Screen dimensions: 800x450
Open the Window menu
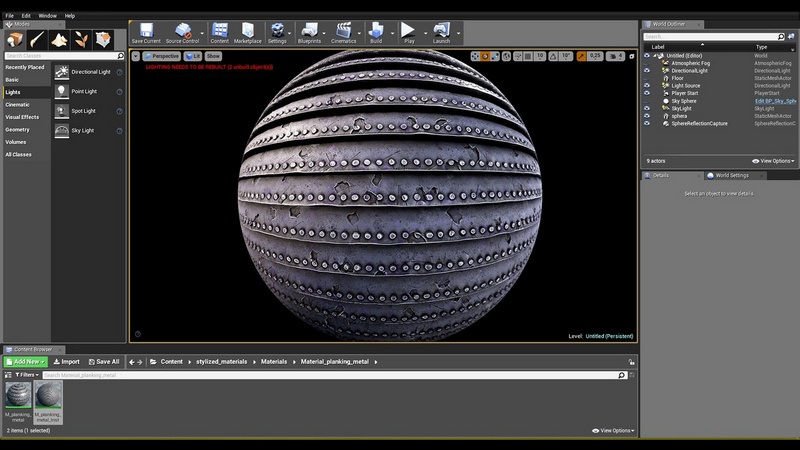(47, 16)
